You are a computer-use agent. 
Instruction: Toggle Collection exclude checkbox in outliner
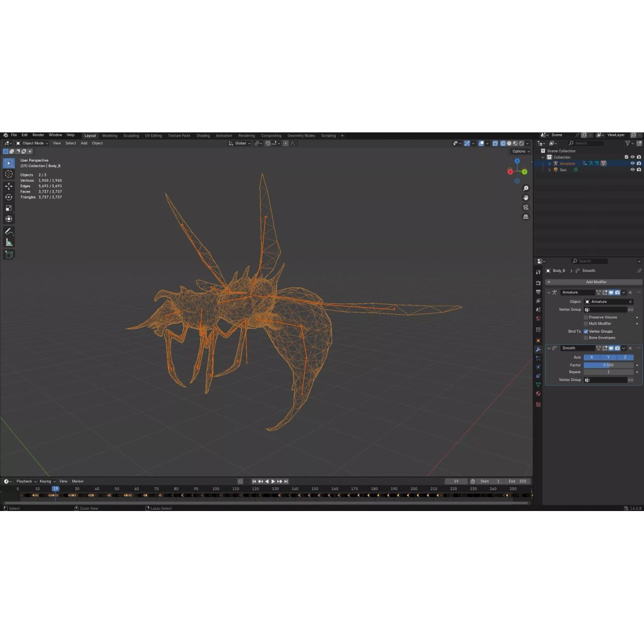coord(626,157)
